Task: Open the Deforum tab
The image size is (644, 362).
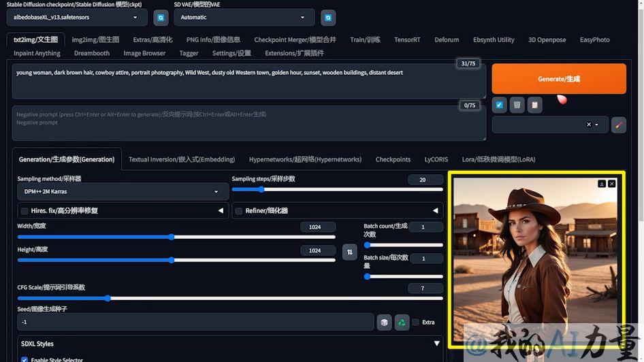Action: tap(447, 40)
